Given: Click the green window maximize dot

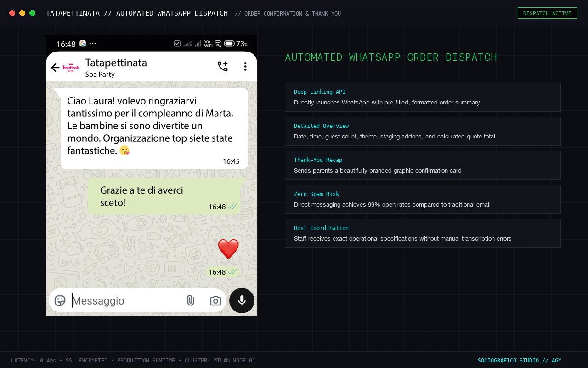Looking at the screenshot, I should pyautogui.click(x=33, y=13).
